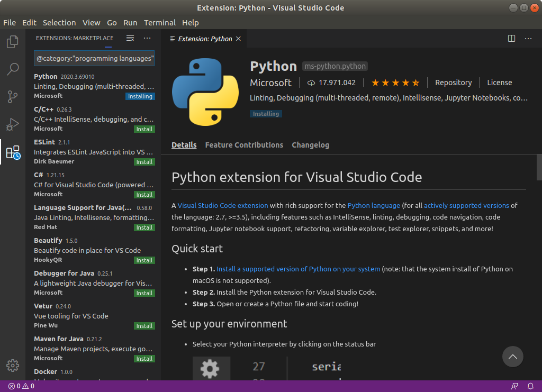
Task: Switch to the Feature Contributions tab
Action: pyautogui.click(x=244, y=145)
